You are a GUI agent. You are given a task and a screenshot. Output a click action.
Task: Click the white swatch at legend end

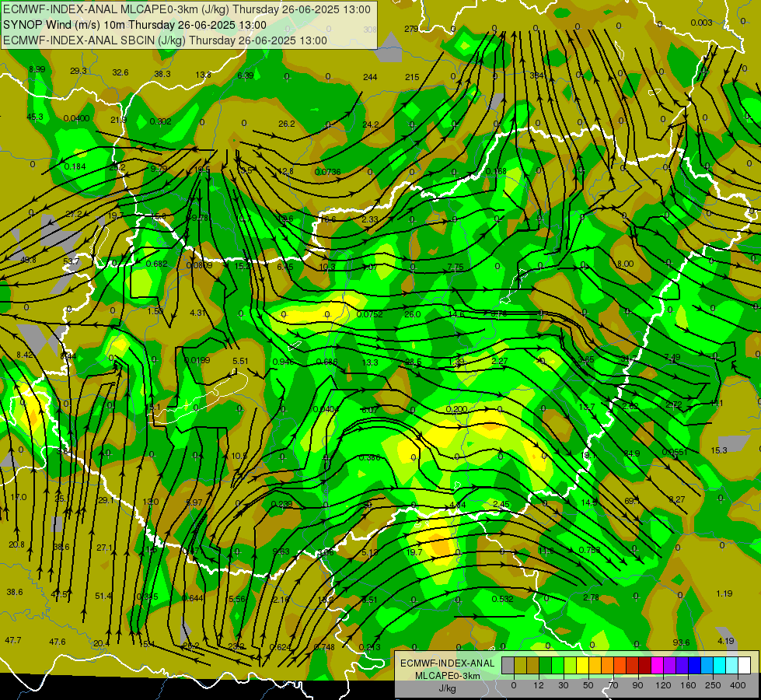click(745, 665)
